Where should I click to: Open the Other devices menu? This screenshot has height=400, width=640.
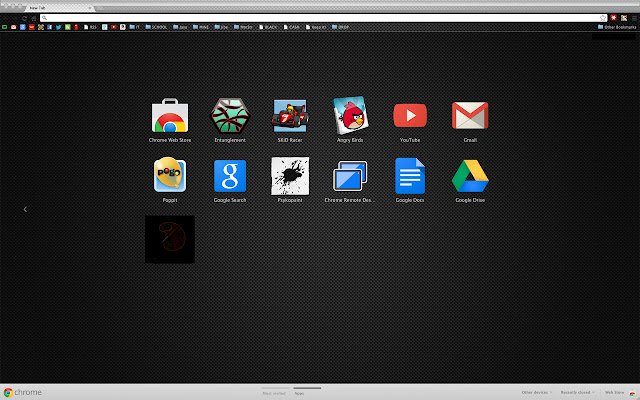point(536,392)
